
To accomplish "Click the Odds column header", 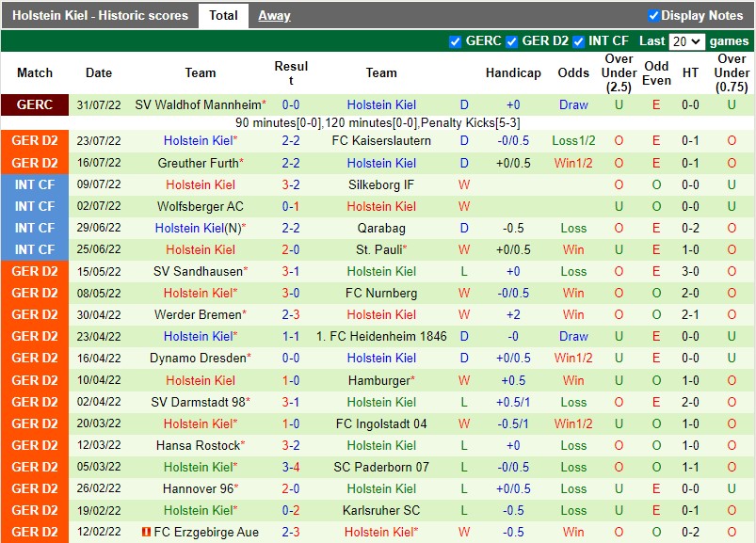I will click(x=573, y=72).
